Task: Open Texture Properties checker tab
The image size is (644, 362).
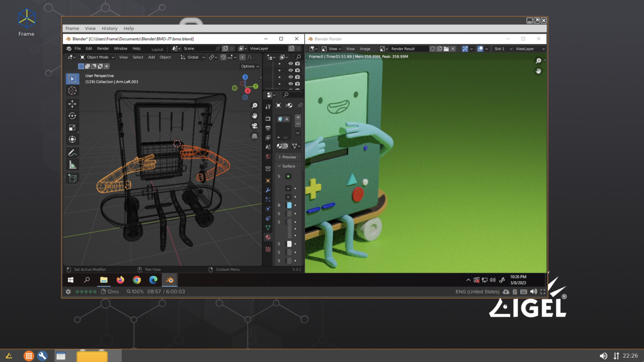Action: point(268,248)
